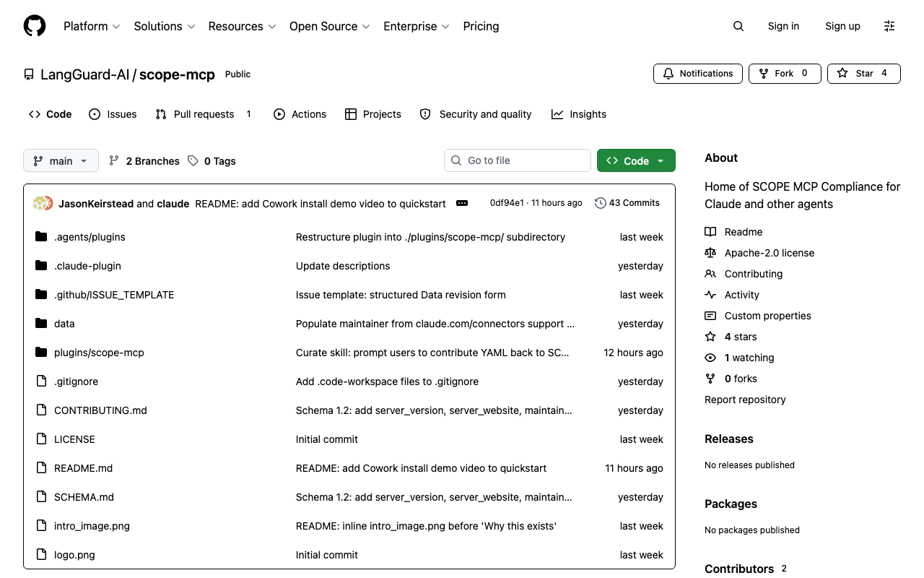Click Report repository link
Image resolution: width=924 pixels, height=578 pixels.
(745, 400)
